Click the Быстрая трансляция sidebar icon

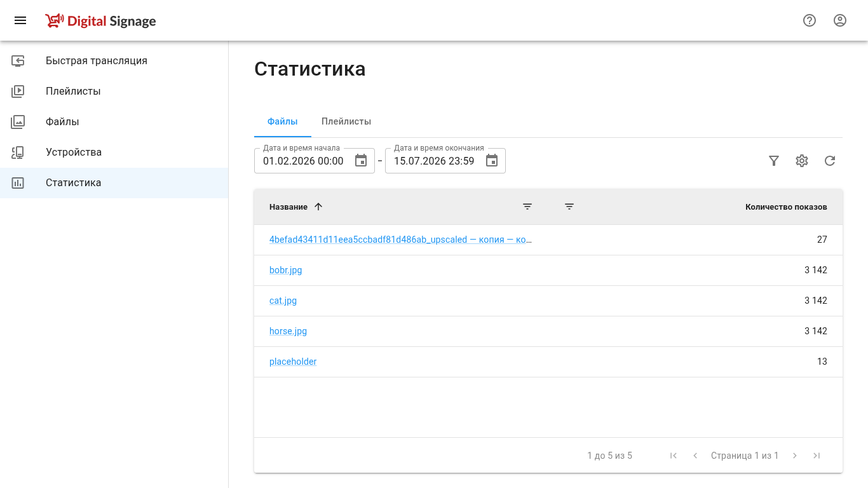(x=18, y=61)
